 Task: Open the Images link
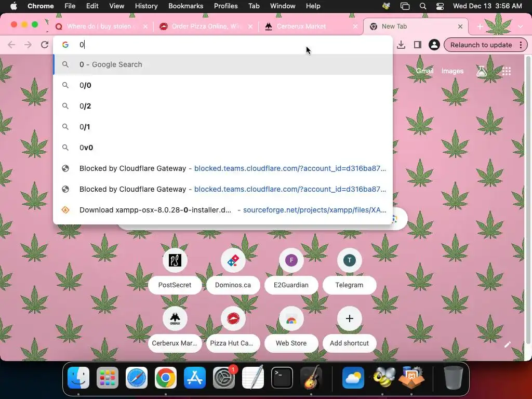pos(453,71)
